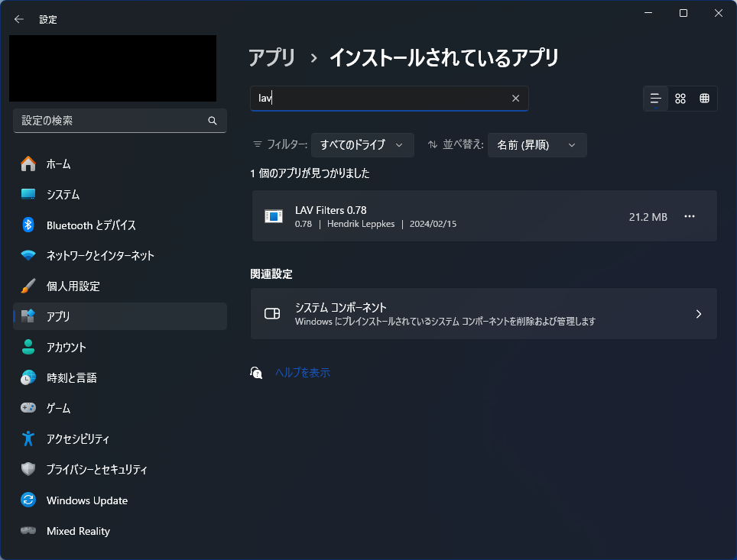This screenshot has height=560, width=737.
Task: Go back with the back arrow
Action: [19, 19]
